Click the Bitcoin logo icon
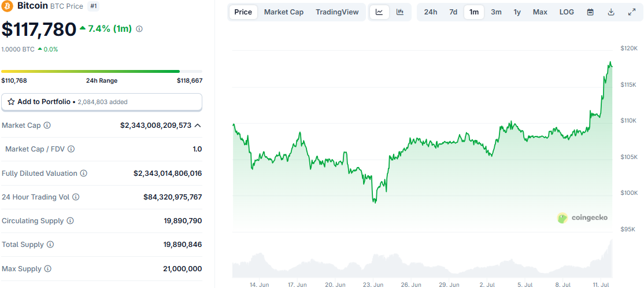 point(7,6)
